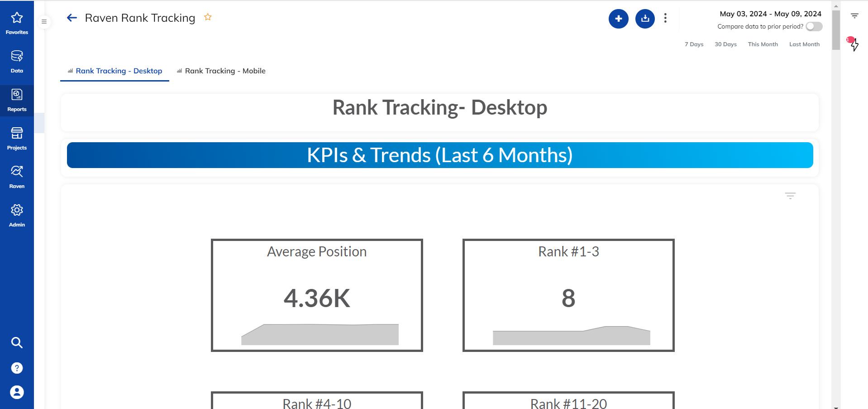Open the widget filter icon in KPI panel
Viewport: 868px width, 409px height.
pos(790,196)
